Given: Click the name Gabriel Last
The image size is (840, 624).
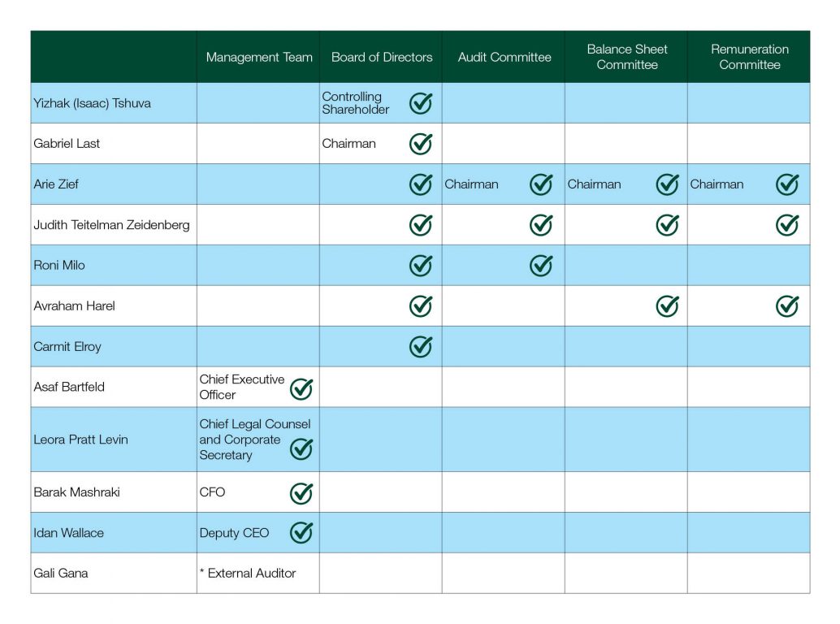Looking at the screenshot, I should (x=67, y=144).
